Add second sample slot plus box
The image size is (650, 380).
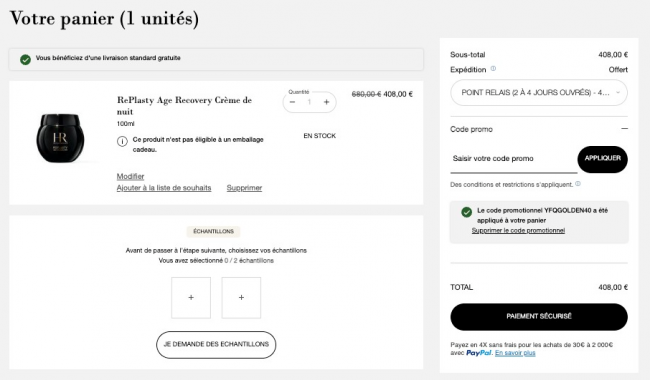pos(241,298)
